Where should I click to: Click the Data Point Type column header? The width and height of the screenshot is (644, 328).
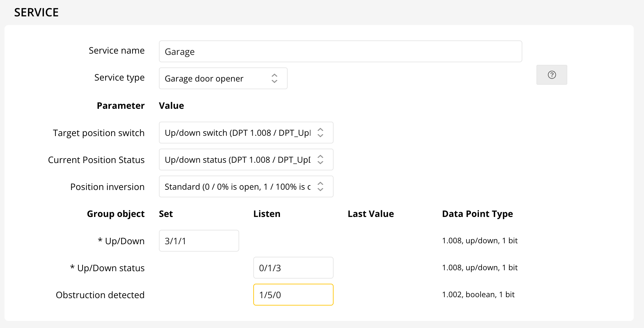pyautogui.click(x=477, y=213)
